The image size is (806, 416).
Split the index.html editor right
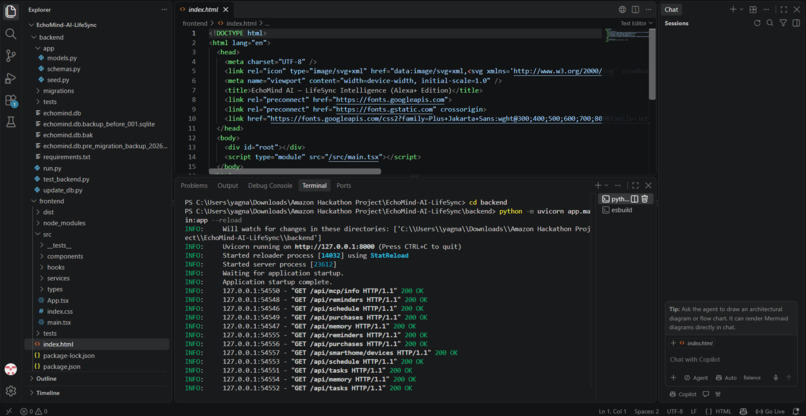click(635, 9)
